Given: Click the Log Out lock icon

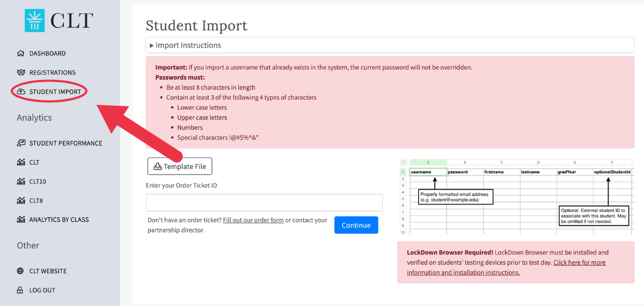Looking at the screenshot, I should (21, 290).
